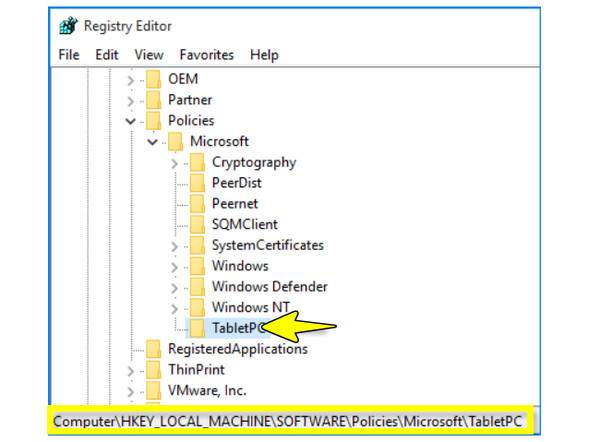Select the RegisteredApplications key label

[x=238, y=349]
